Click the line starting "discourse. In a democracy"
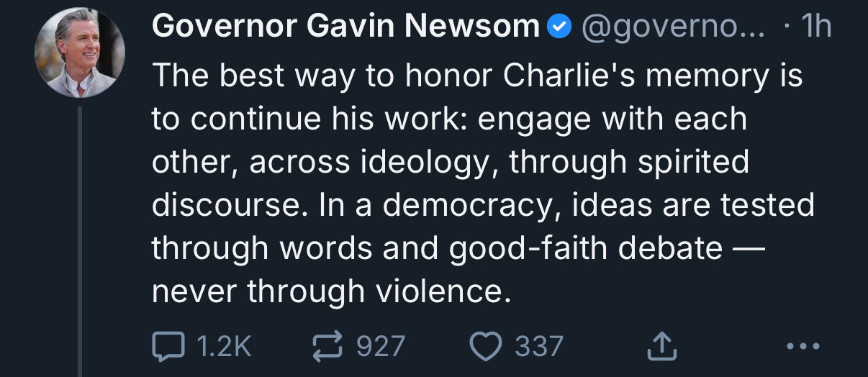This screenshot has height=377, width=868. click(x=483, y=205)
